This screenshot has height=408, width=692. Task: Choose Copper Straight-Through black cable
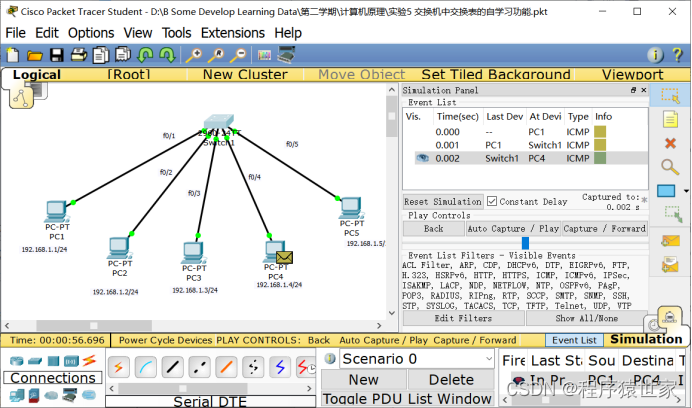(173, 367)
